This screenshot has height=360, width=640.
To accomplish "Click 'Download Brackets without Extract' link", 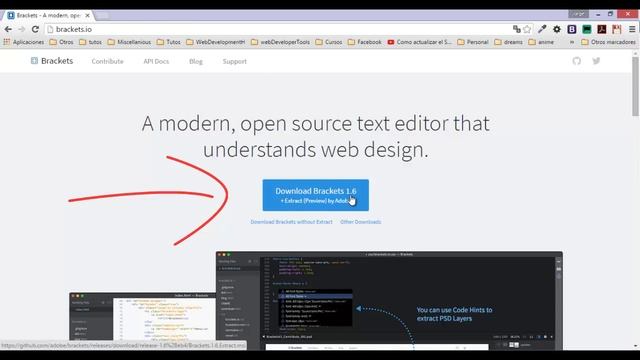I will pos(291,222).
